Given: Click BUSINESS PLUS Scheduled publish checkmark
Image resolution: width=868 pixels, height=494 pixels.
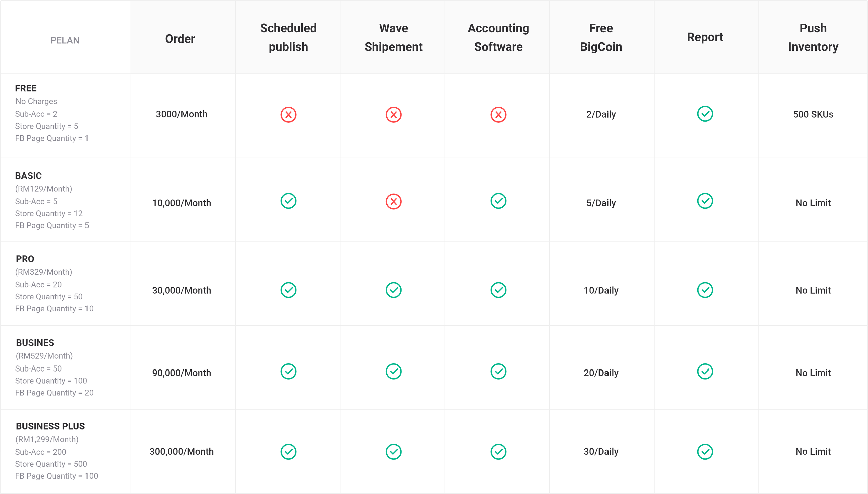Looking at the screenshot, I should coord(288,452).
